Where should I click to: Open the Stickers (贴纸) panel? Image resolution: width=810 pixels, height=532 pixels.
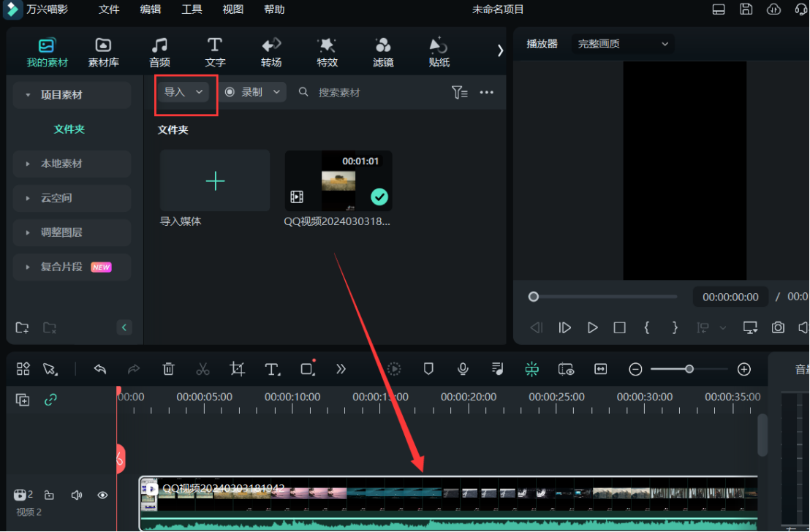439,53
